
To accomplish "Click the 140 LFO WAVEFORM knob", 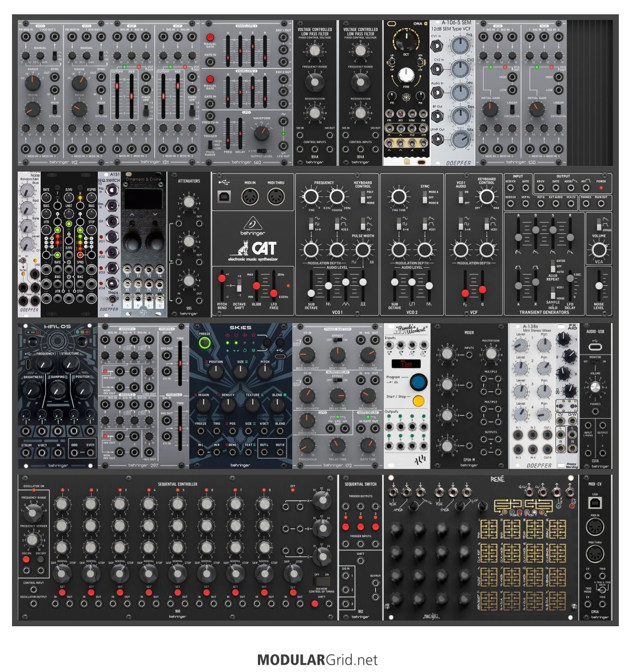I will 261,133.
